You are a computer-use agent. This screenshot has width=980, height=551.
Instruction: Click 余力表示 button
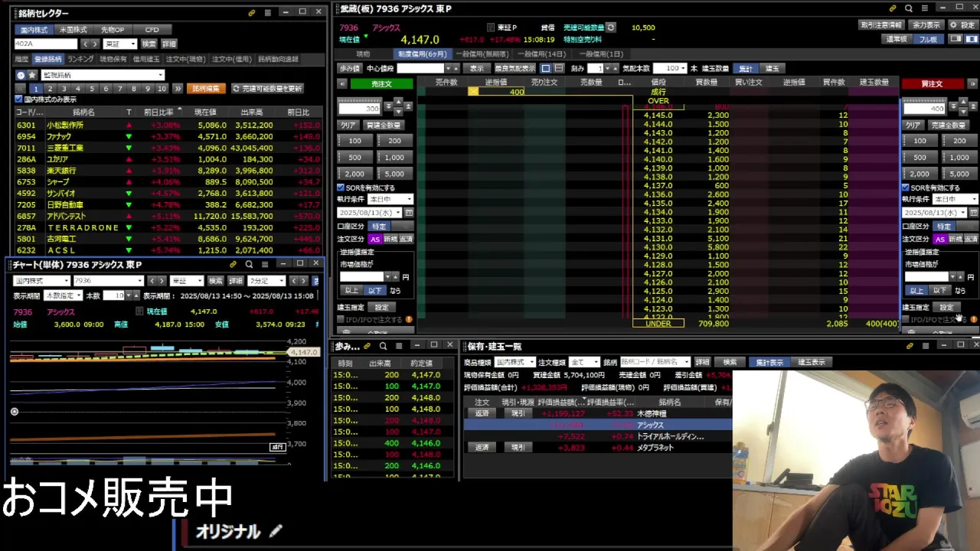[926, 25]
